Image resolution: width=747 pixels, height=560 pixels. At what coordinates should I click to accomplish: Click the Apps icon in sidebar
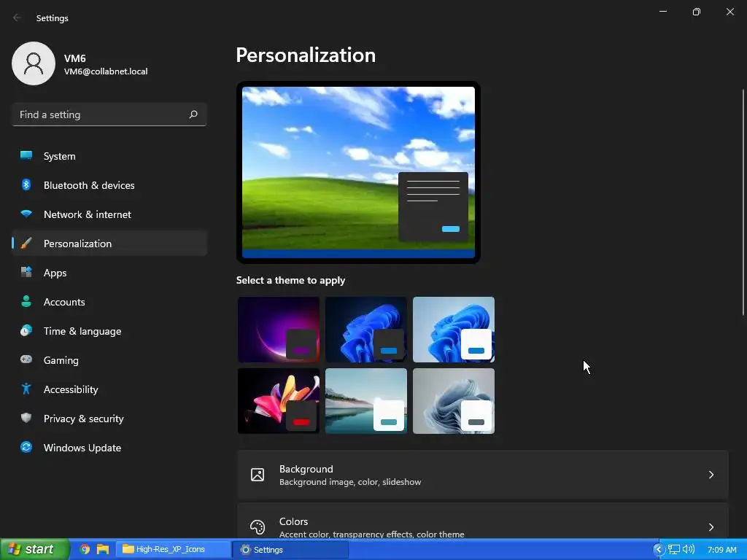[26, 273]
